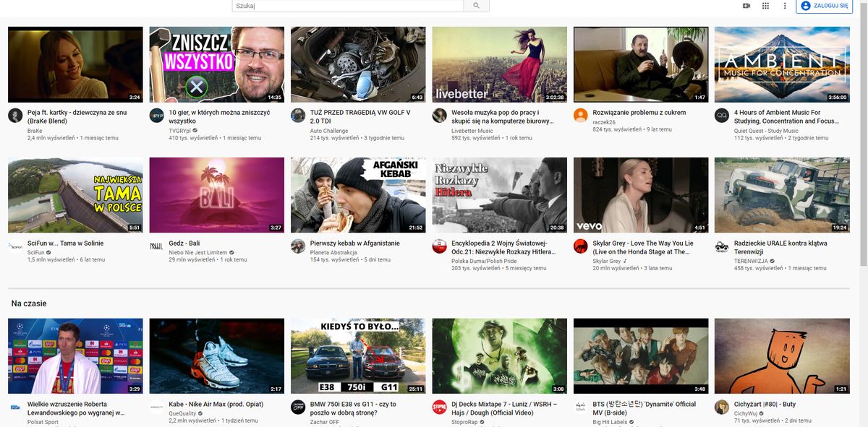
Task: Play the Niezwykłe Rozkazy Hitlera thumbnail
Action: click(499, 195)
